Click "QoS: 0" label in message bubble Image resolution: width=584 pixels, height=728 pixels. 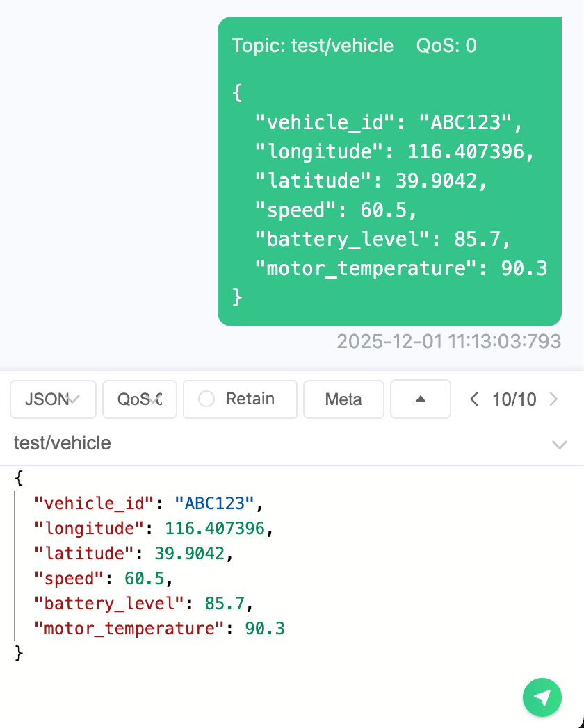point(446,46)
